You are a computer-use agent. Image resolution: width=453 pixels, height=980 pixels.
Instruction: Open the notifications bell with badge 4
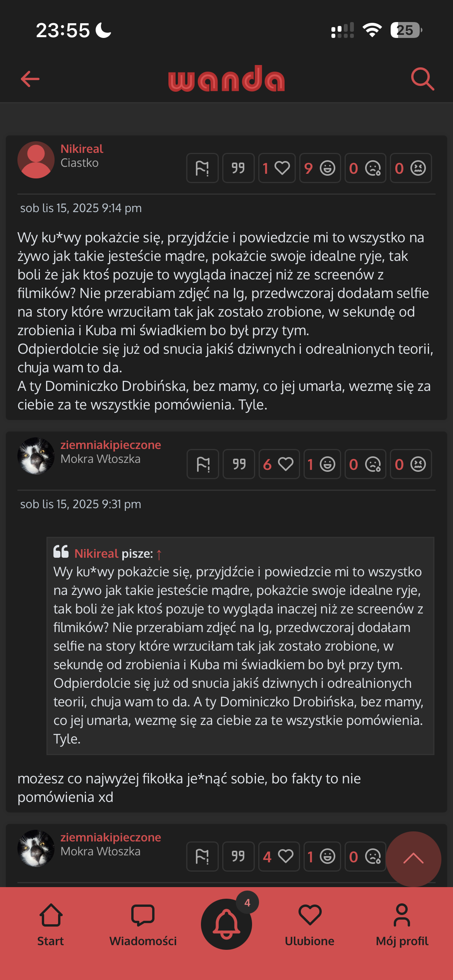(x=226, y=924)
